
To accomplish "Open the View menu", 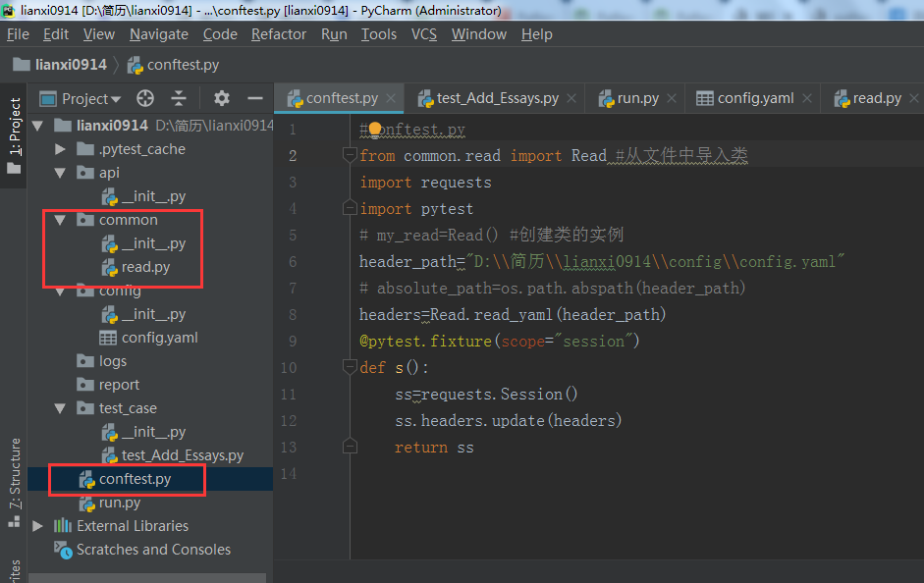I will pos(99,34).
